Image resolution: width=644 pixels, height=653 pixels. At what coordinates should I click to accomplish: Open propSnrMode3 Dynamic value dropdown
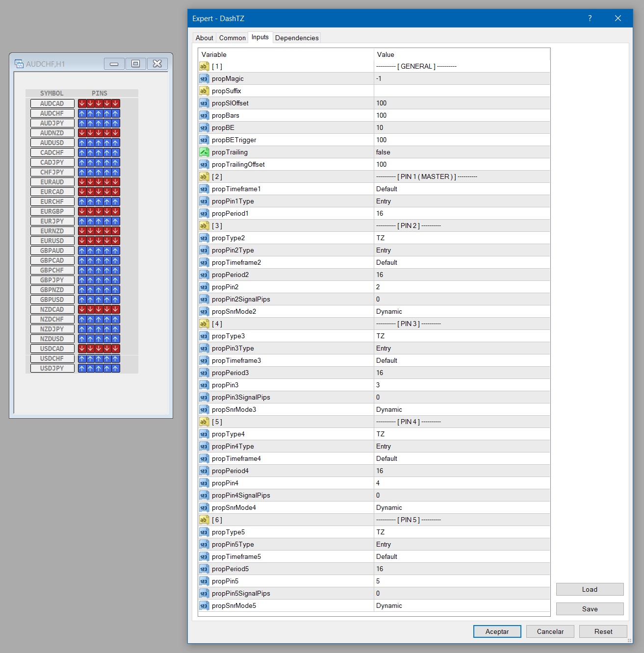[x=462, y=409]
